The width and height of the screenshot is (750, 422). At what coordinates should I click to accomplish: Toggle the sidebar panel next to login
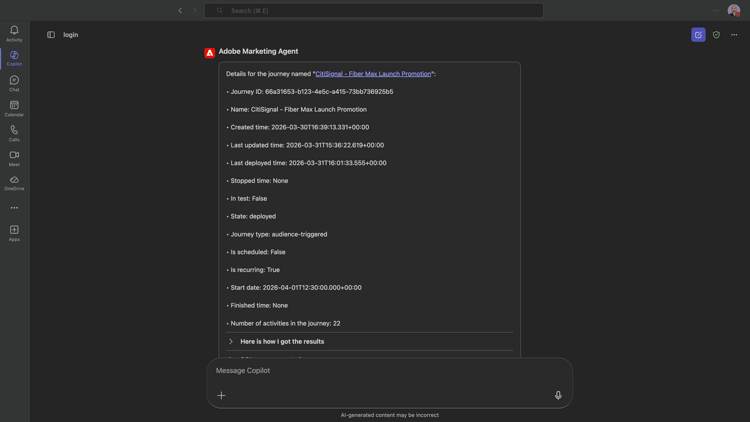51,35
